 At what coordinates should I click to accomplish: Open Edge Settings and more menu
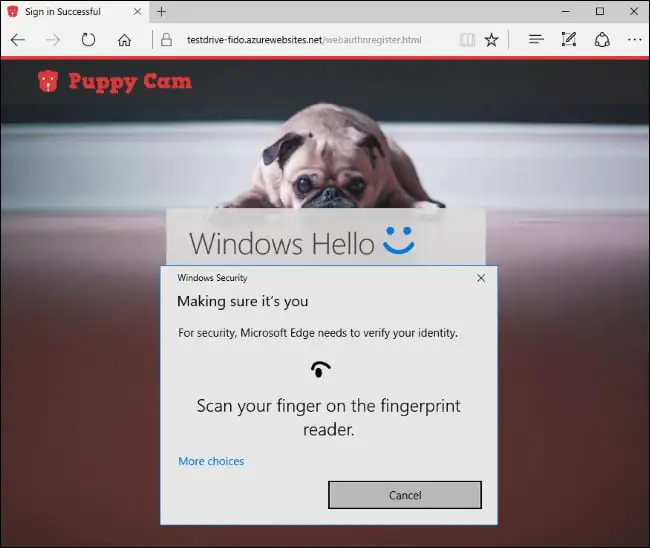(634, 40)
